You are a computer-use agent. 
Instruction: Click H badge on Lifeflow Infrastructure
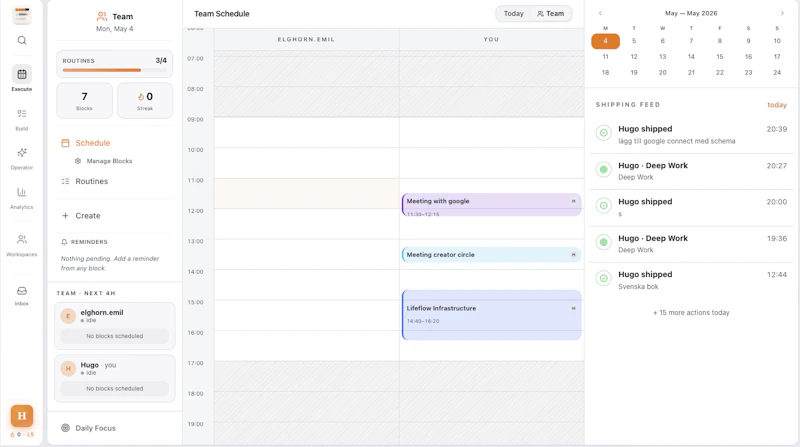coord(573,308)
